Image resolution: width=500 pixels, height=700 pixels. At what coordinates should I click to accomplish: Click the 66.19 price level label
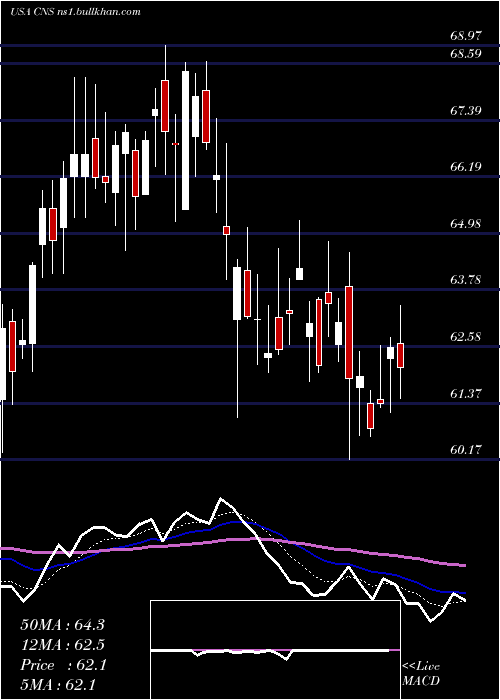[466, 167]
